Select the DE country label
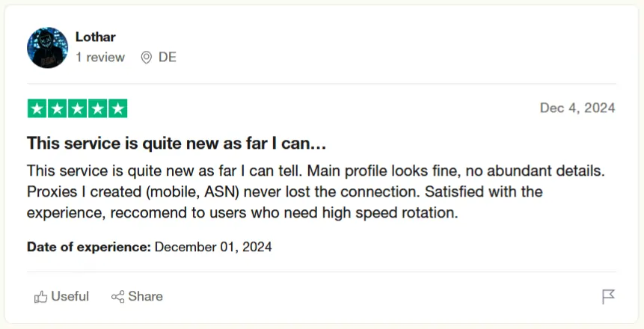The width and height of the screenshot is (644, 329). coord(168,58)
